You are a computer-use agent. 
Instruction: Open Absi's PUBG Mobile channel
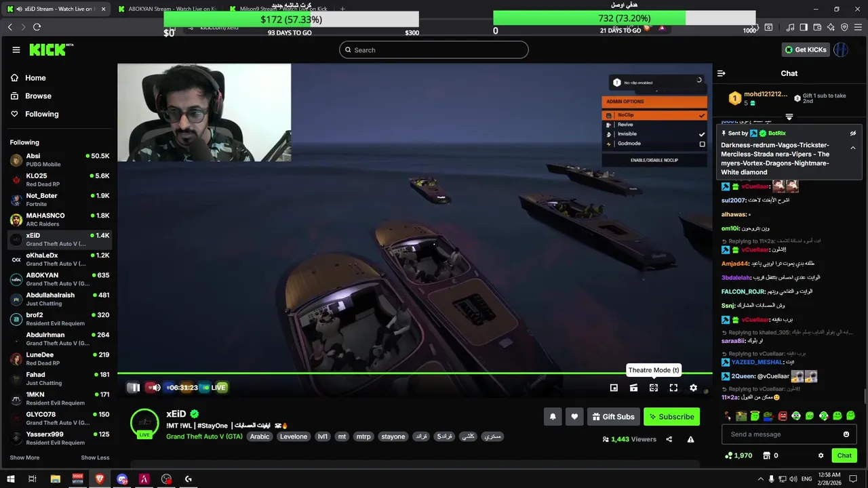(x=59, y=160)
